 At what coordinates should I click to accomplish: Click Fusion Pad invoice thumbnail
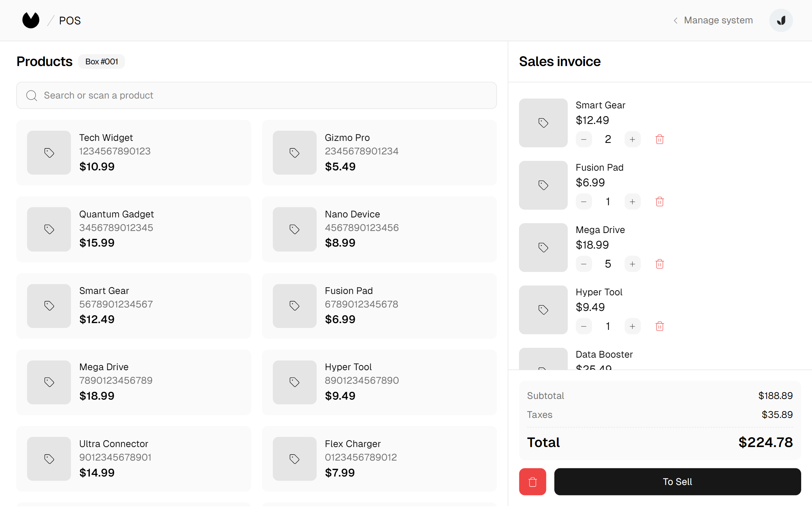tap(543, 185)
